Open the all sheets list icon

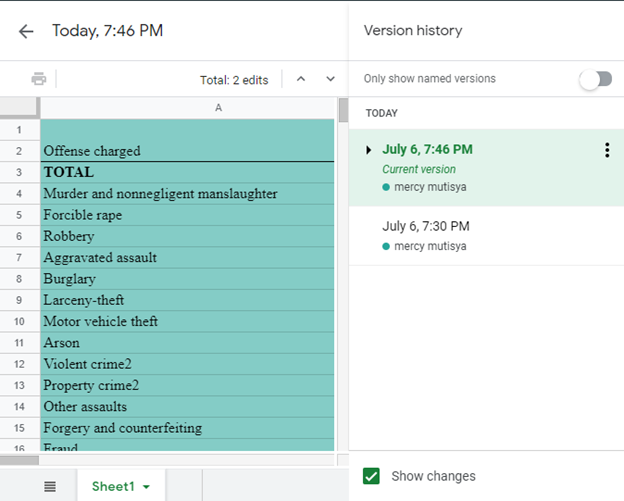pyautogui.click(x=50, y=486)
